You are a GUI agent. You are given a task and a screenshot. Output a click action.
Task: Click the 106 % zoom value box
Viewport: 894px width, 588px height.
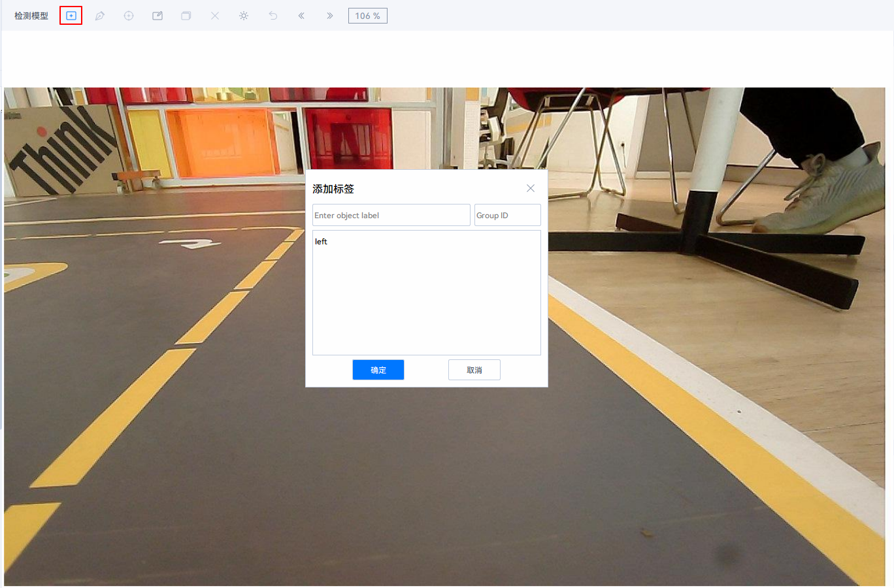tap(368, 16)
